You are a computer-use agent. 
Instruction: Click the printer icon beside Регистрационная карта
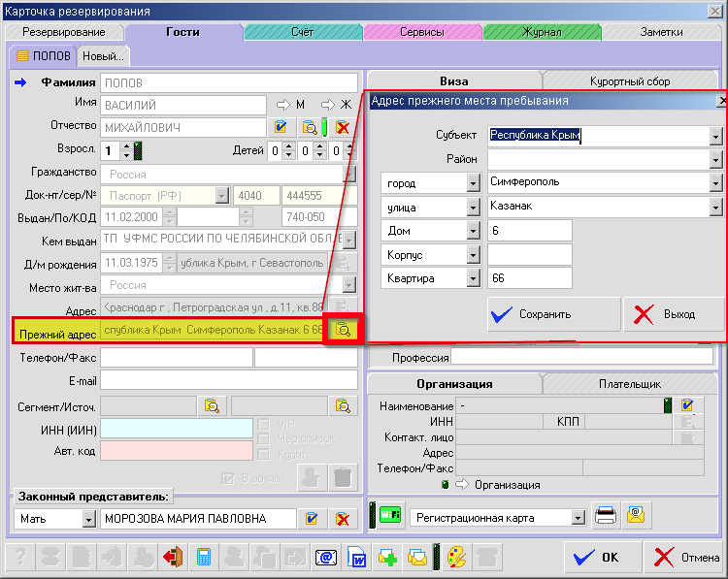(x=606, y=517)
